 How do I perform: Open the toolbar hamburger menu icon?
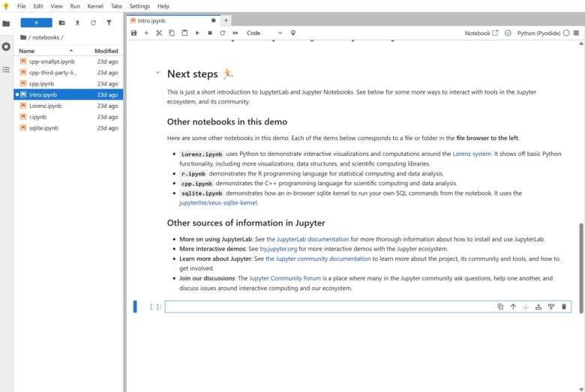577,33
